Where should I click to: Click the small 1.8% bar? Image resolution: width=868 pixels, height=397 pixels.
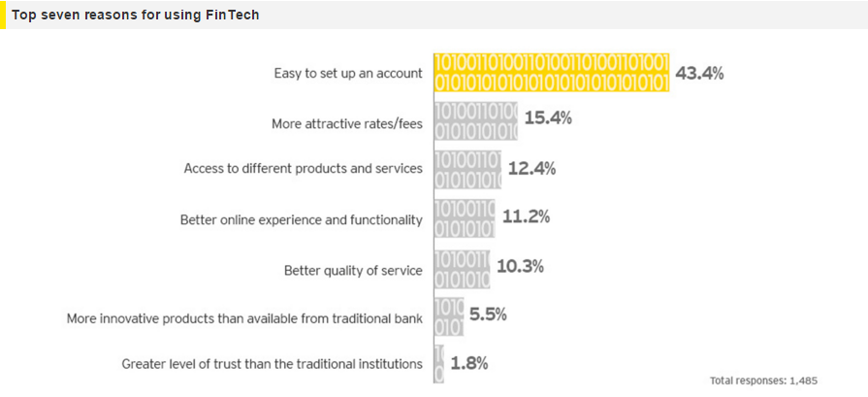(x=439, y=364)
